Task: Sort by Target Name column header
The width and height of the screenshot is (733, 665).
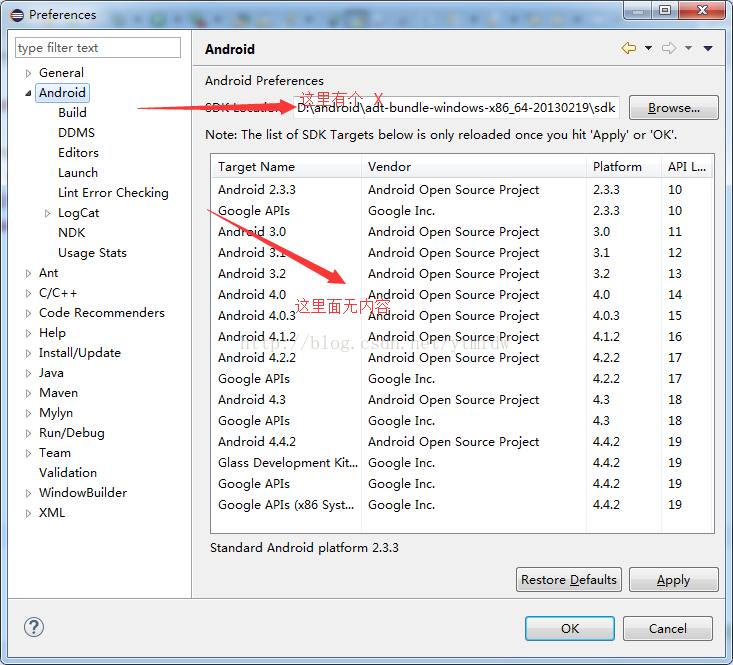Action: pyautogui.click(x=287, y=167)
